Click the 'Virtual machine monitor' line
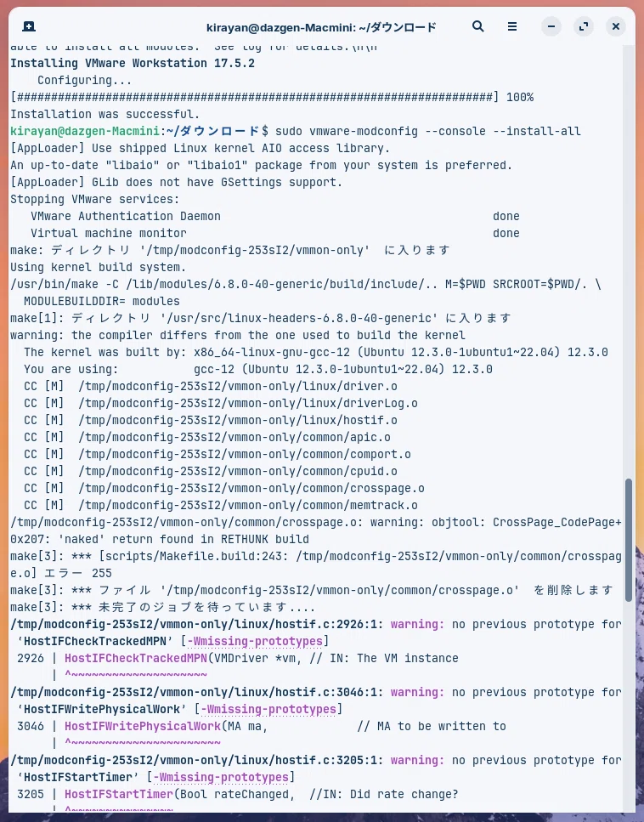This screenshot has height=822, width=644. click(x=275, y=233)
